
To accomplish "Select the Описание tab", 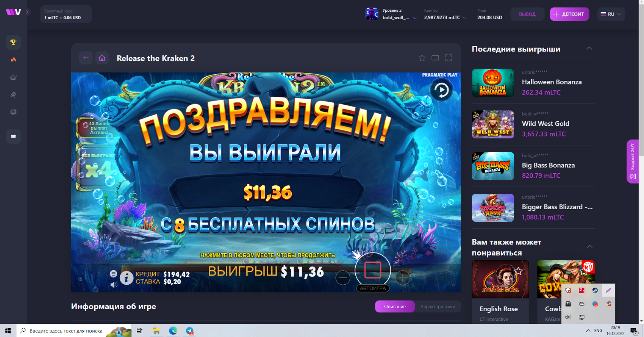I will [395, 306].
